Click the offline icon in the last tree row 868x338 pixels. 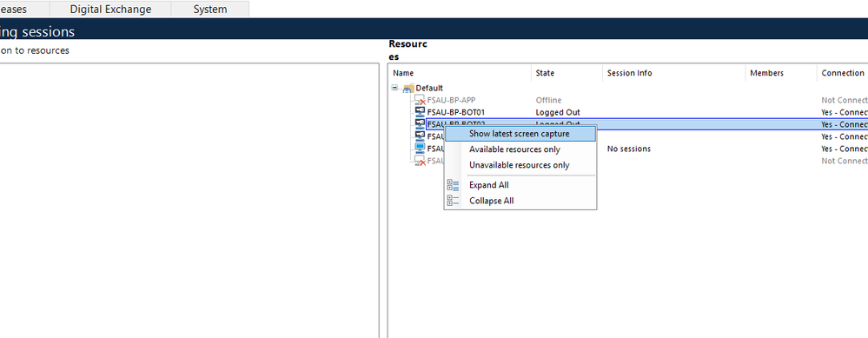point(421,161)
